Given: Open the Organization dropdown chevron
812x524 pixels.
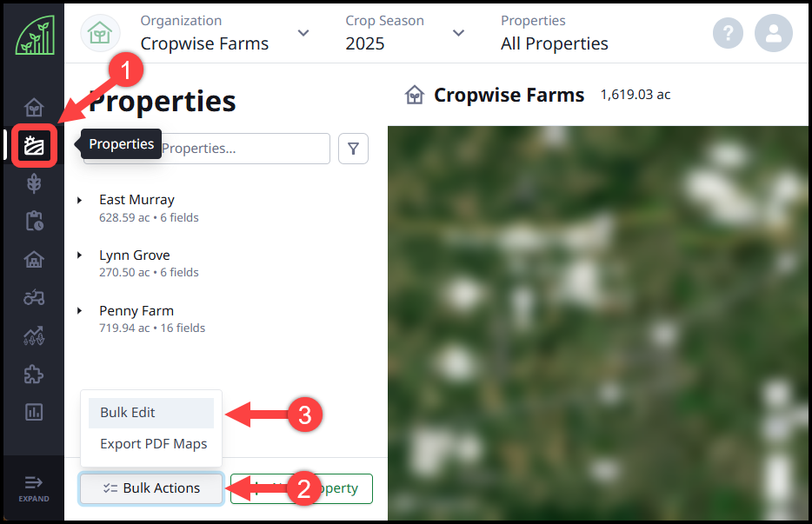Looking at the screenshot, I should (303, 33).
